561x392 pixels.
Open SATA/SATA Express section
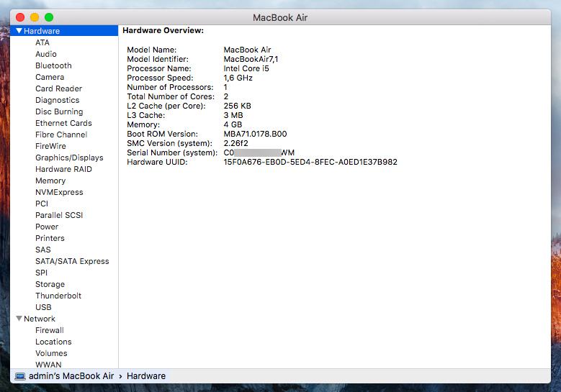tap(72, 261)
